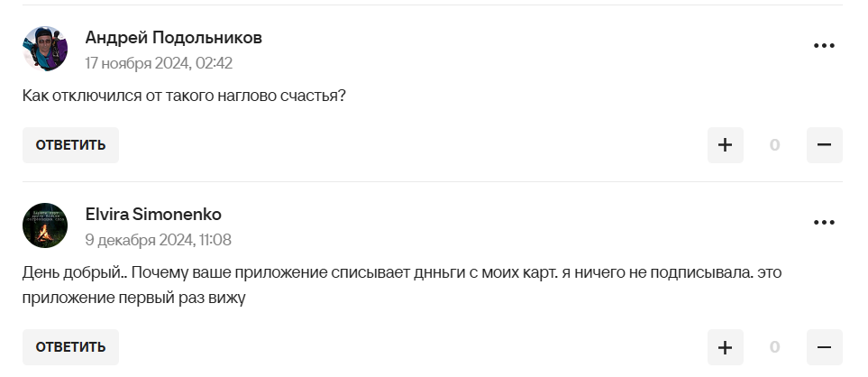Click the rating count on Андрей Подольников's comment
The width and height of the screenshot is (868, 377).
774,145
